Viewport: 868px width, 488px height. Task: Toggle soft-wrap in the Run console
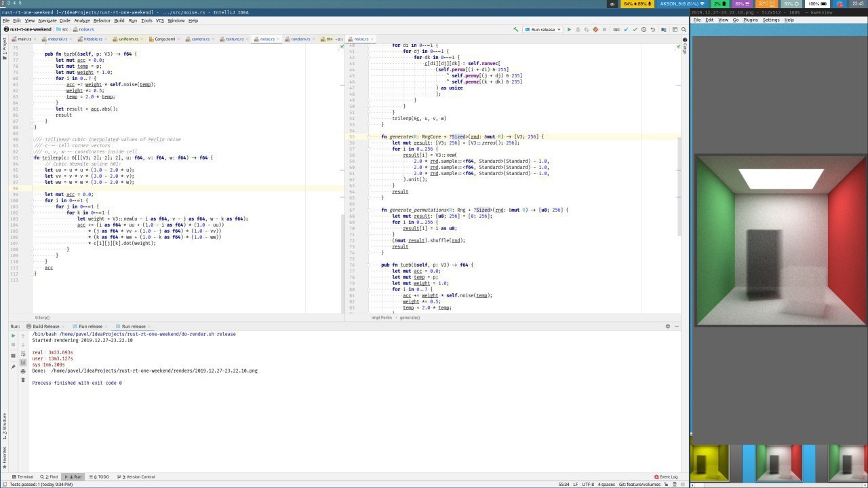click(x=22, y=354)
